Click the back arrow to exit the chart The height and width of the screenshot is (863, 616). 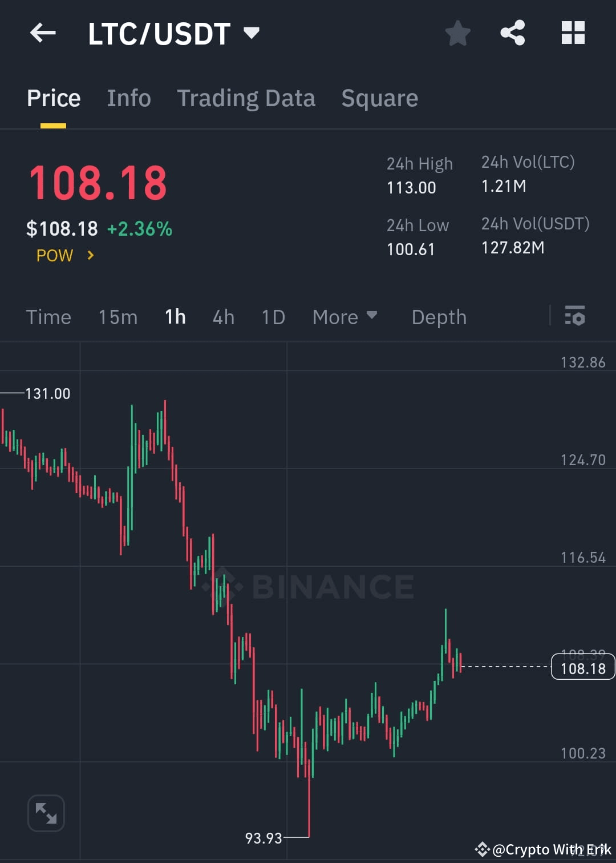[x=43, y=33]
